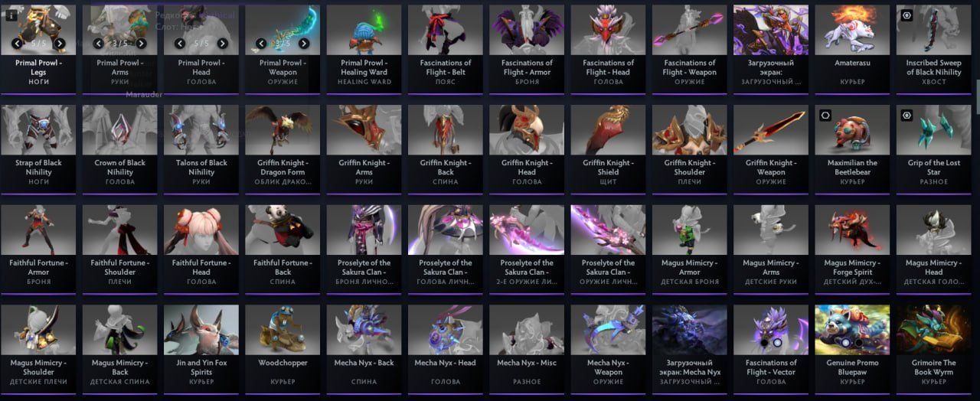The image size is (980, 401).
Task: Go back one style on Primal Prowl - Legs
Action: (17, 44)
